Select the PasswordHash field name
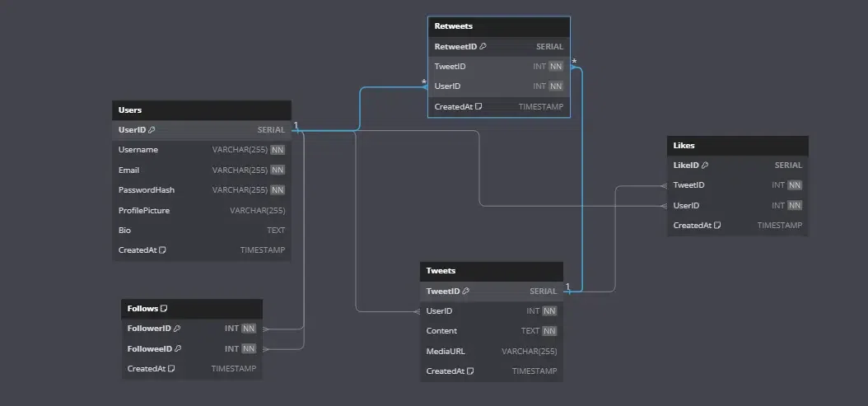The width and height of the screenshot is (868, 406). (x=147, y=190)
